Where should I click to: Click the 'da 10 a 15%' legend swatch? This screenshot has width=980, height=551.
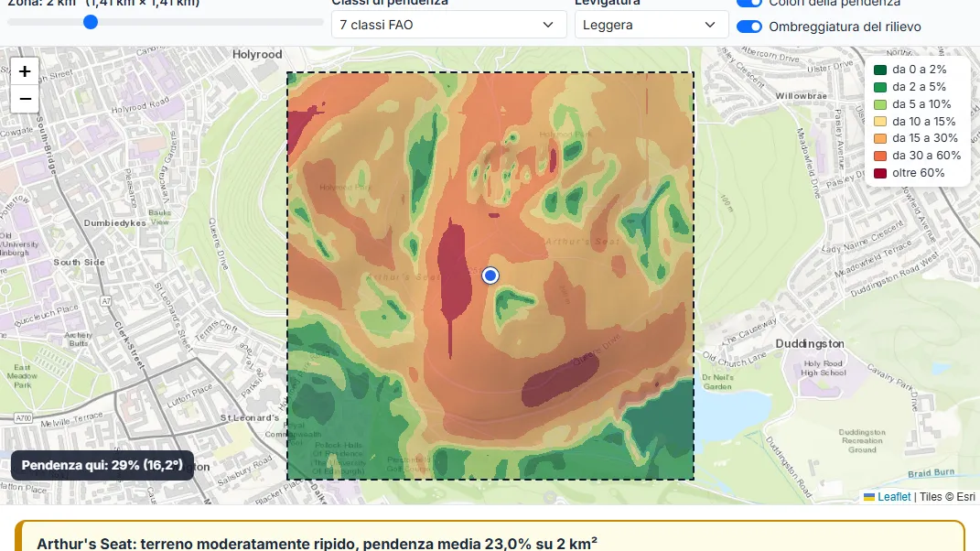click(880, 122)
